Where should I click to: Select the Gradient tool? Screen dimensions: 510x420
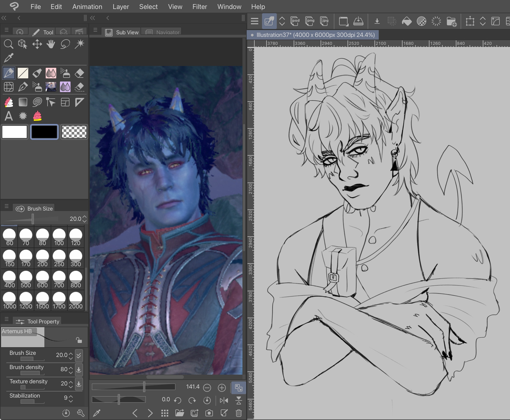point(23,102)
